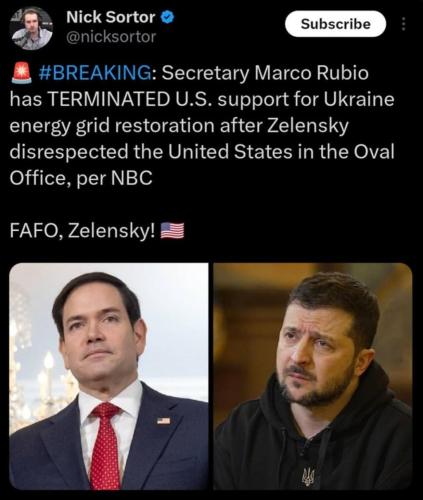
Task: Click the red polka-dot tie in photo
Action: (x=105, y=447)
